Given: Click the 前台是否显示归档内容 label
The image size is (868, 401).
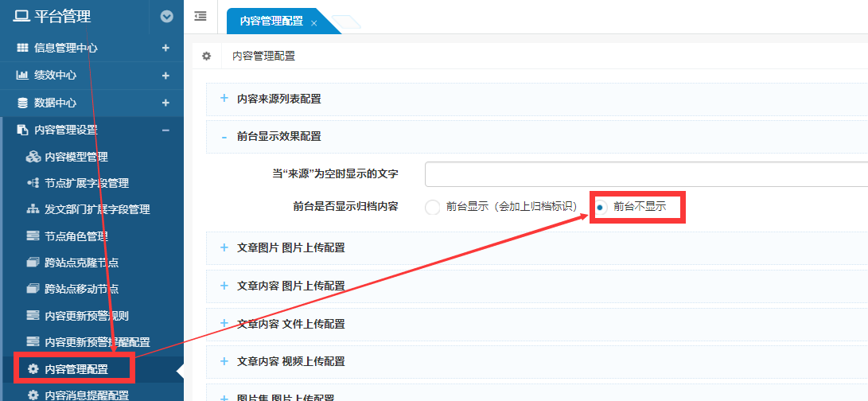Looking at the screenshot, I should [346, 207].
